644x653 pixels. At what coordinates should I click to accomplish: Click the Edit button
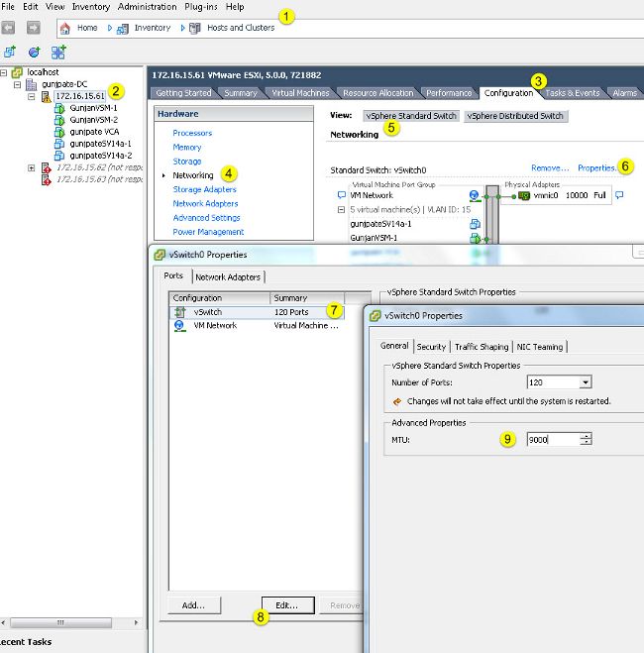tap(288, 605)
